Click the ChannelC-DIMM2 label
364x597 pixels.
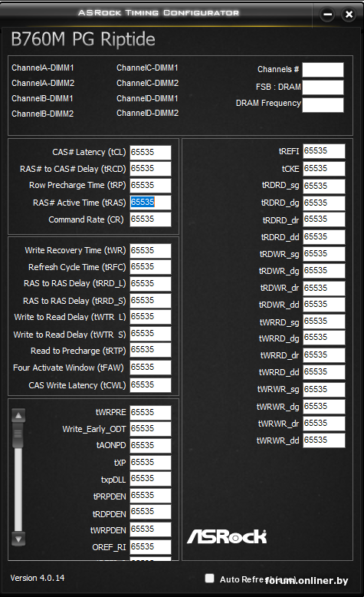click(148, 83)
